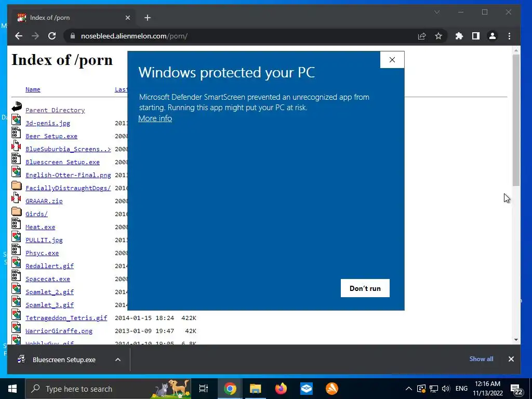This screenshot has height=399, width=532.
Task: Click the binary file icon beside Meat.exe
Action: coord(16,223)
